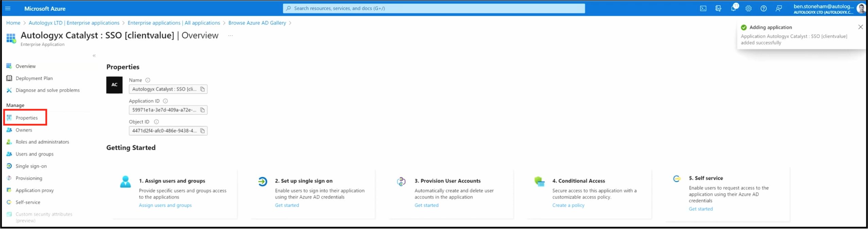Open portal settings gear
The image size is (868, 229).
point(748,8)
